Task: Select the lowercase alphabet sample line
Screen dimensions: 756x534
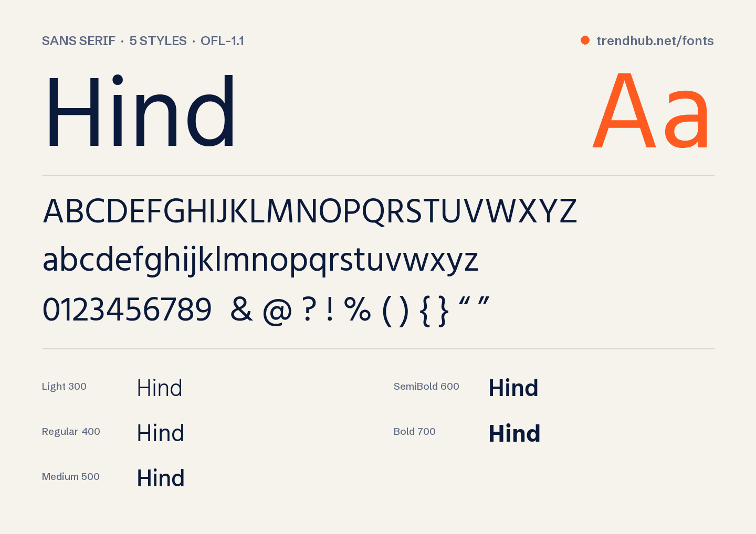Action: (260, 260)
